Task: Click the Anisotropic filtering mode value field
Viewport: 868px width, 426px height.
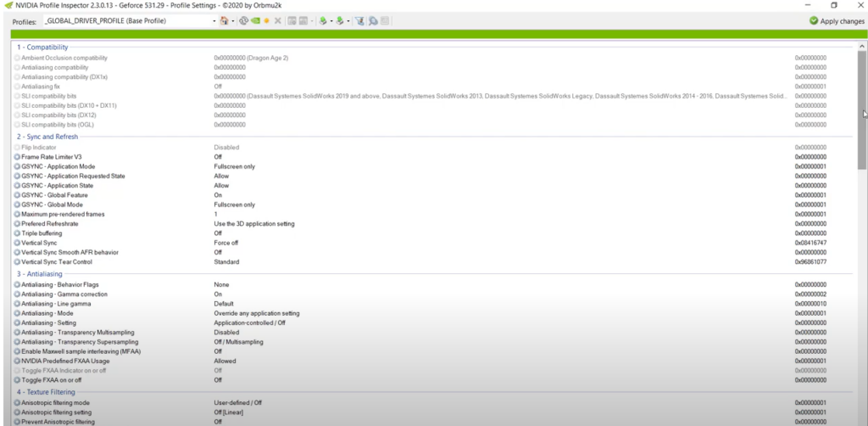Action: [x=238, y=402]
